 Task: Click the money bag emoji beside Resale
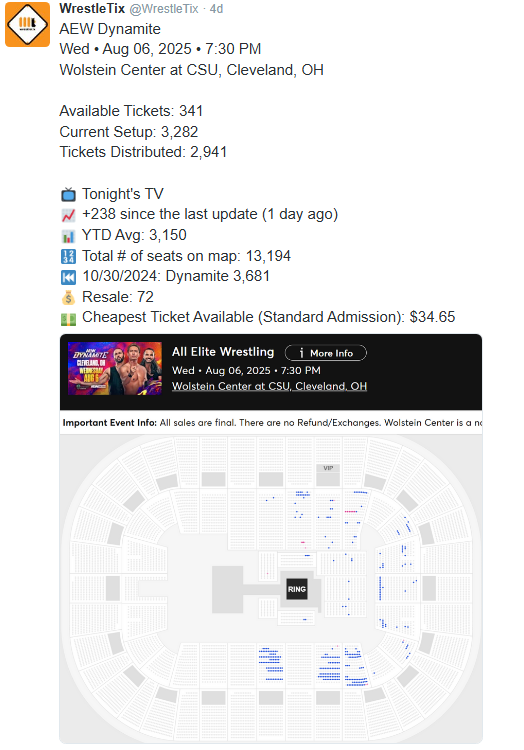click(x=68, y=298)
